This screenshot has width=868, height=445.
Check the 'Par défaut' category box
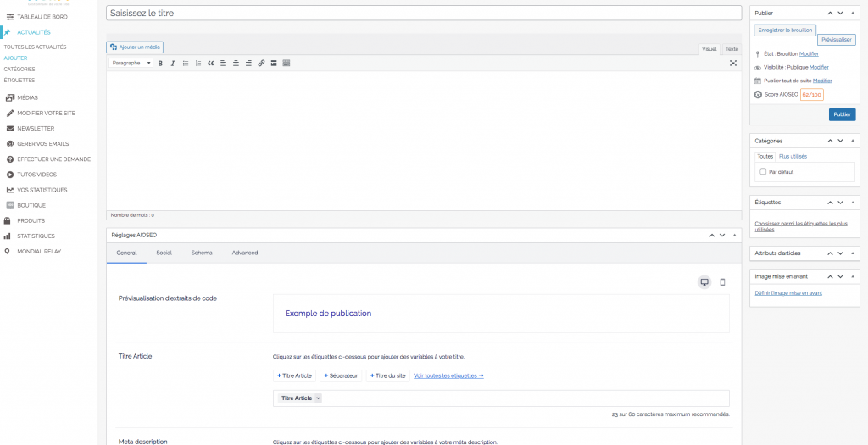(763, 172)
